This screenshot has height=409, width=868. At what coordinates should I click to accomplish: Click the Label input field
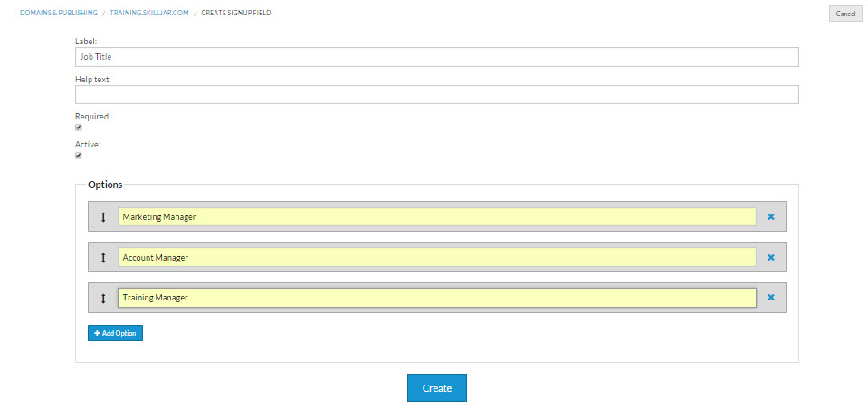[436, 57]
